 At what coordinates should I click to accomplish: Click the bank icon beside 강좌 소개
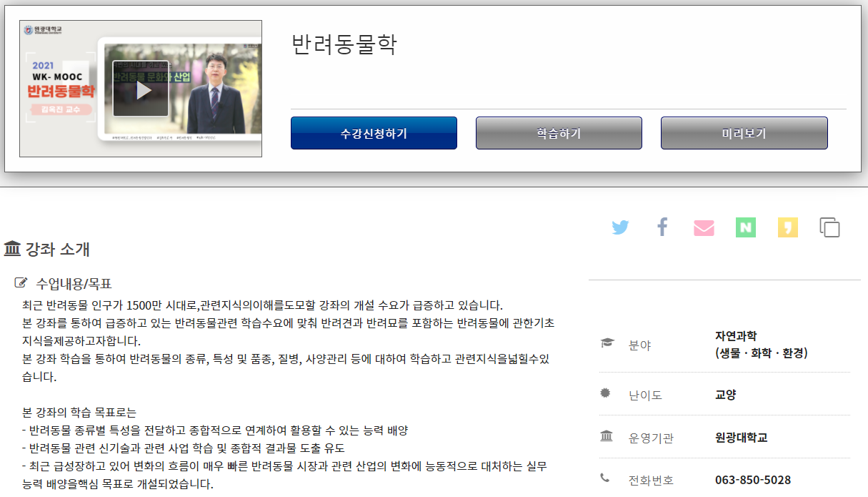click(12, 249)
